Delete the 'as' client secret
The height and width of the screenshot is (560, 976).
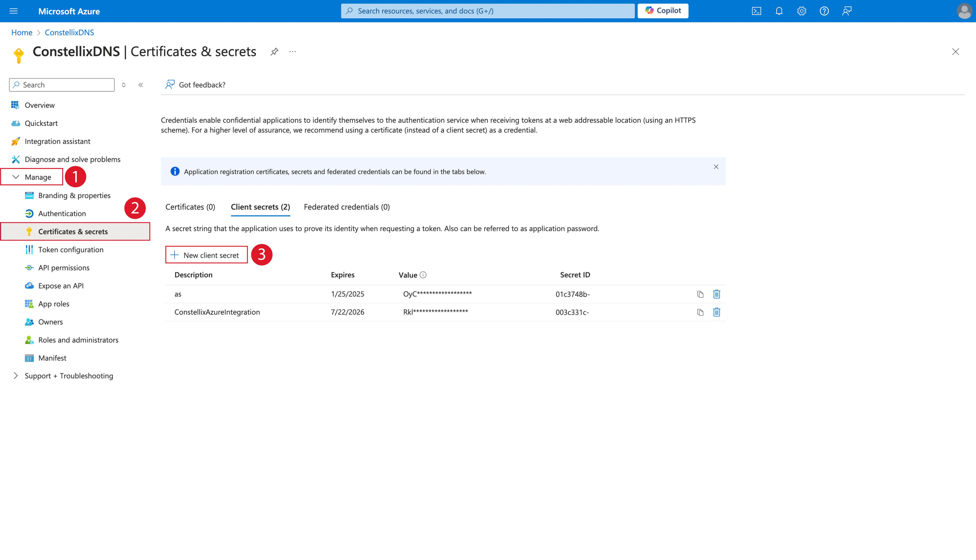click(x=716, y=294)
